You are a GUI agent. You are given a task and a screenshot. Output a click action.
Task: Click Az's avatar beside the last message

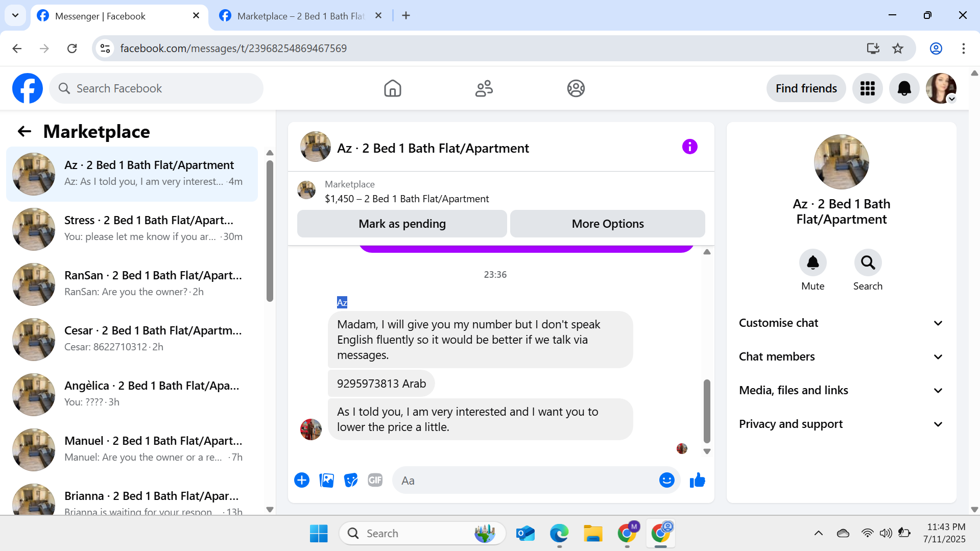[310, 429]
